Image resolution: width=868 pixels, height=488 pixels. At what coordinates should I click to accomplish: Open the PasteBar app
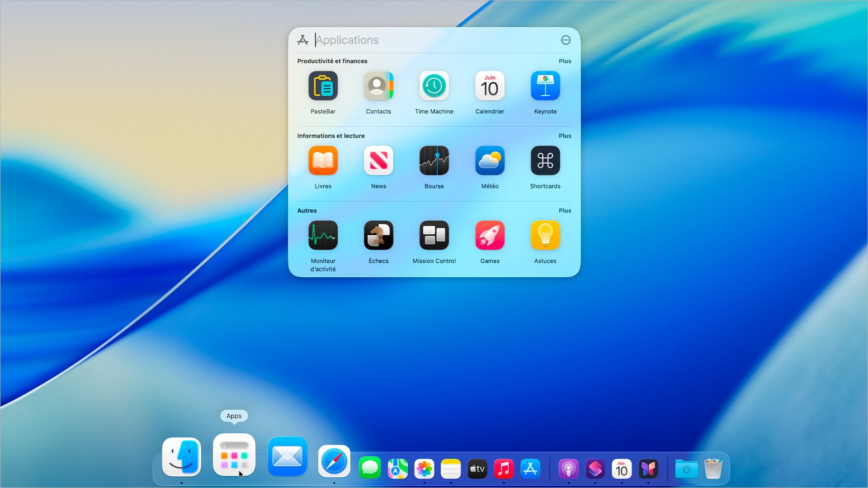point(323,86)
